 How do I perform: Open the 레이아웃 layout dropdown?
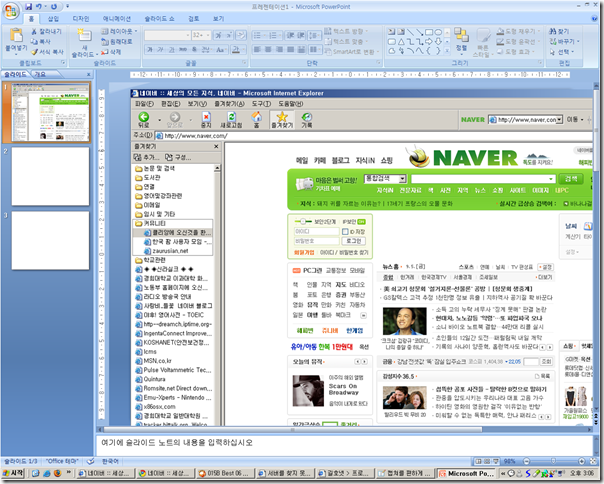coord(119,31)
